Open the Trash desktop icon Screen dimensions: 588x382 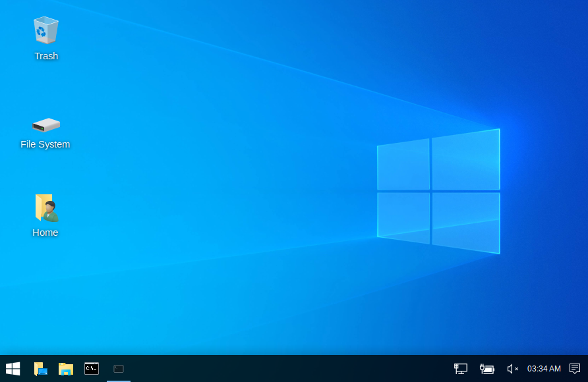[45, 30]
